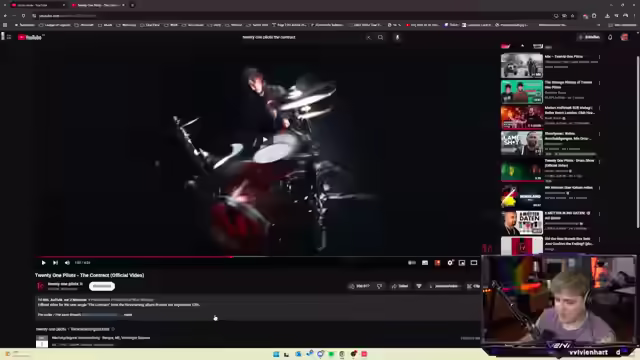The height and width of the screenshot is (360, 640).
Task: Click the white Subscribe button
Action: (102, 286)
